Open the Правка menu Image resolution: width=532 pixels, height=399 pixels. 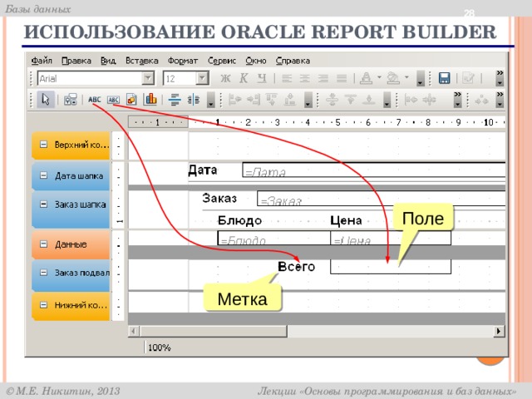[76, 61]
